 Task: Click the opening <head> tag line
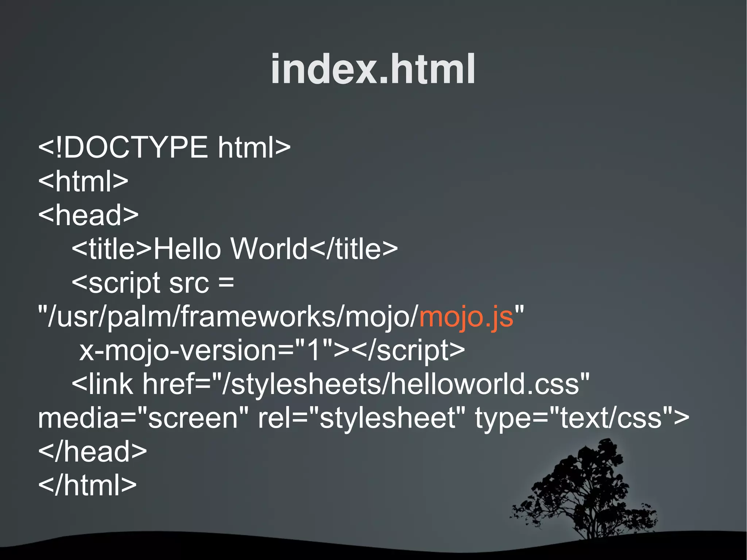(x=89, y=215)
